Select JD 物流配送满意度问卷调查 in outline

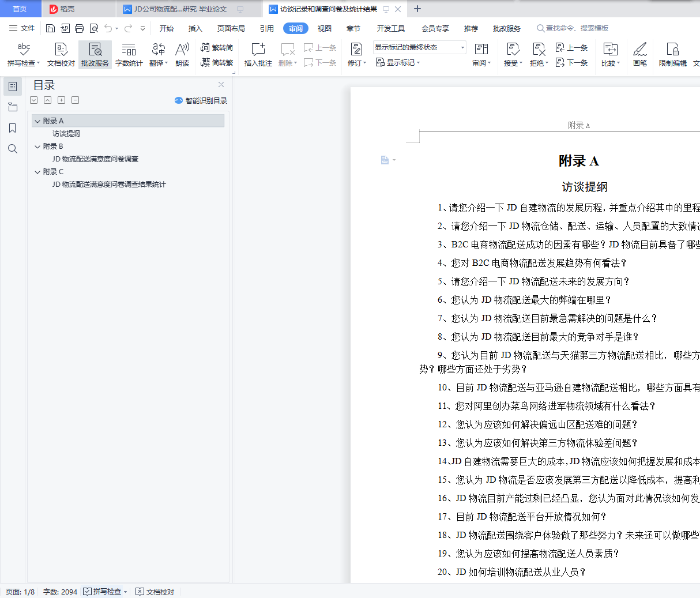coord(95,159)
